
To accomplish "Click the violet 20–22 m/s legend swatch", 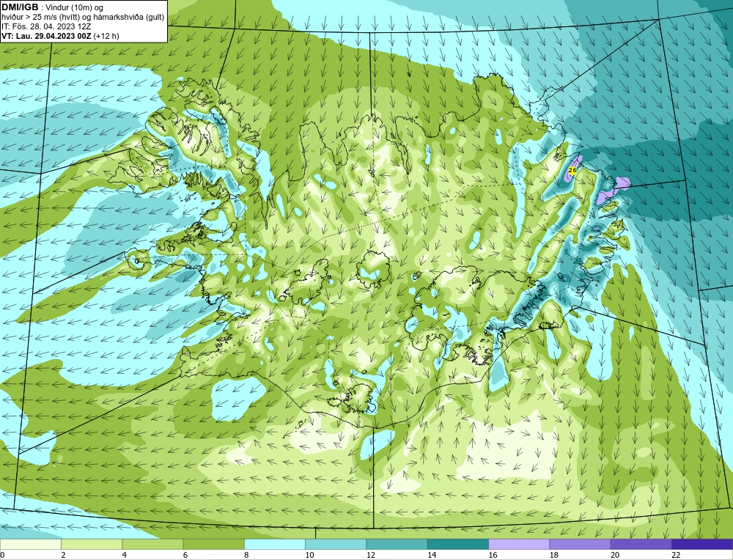I will click(641, 544).
